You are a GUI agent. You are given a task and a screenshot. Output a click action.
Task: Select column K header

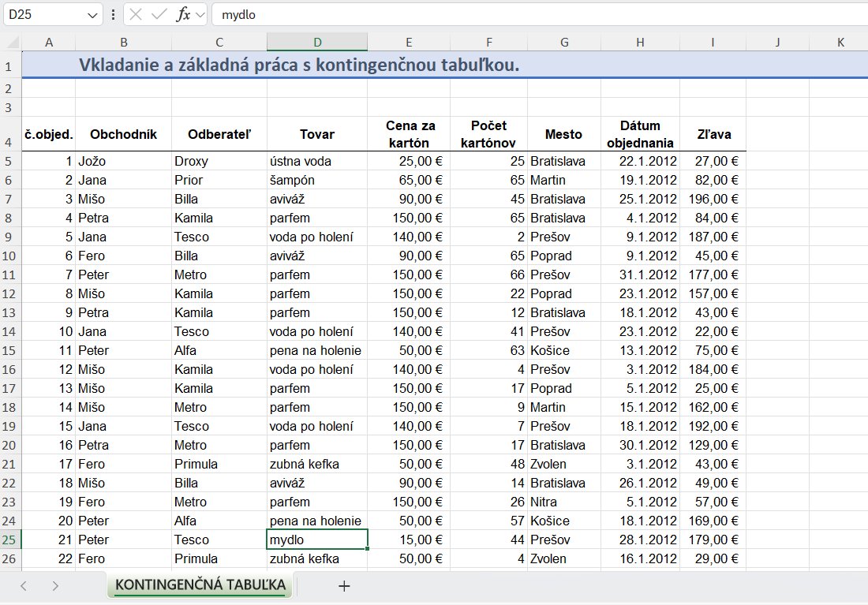(x=840, y=42)
